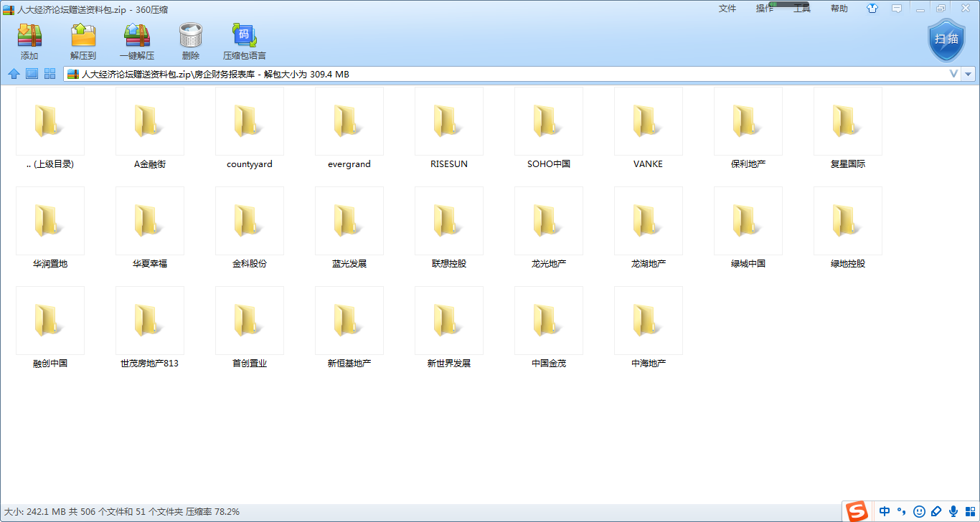Open the 操作 (Operation) menu
This screenshot has height=522, width=980.
765,9
